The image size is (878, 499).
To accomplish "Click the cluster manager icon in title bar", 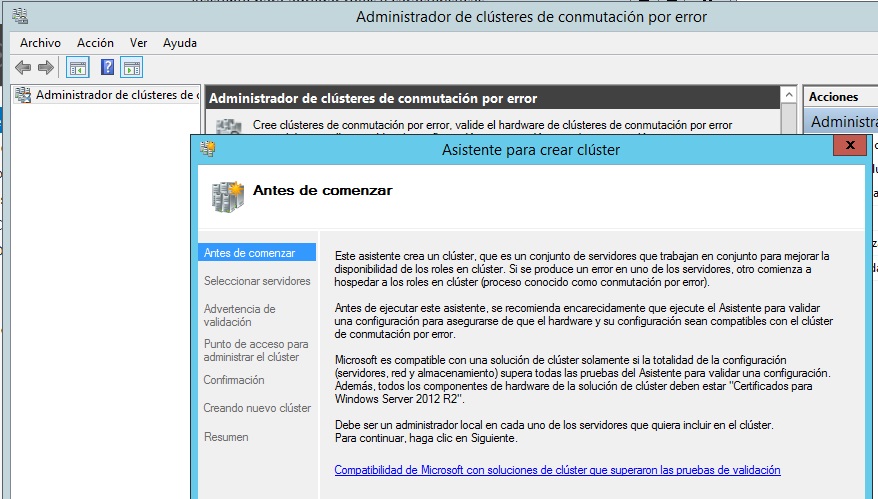I will coord(22,16).
